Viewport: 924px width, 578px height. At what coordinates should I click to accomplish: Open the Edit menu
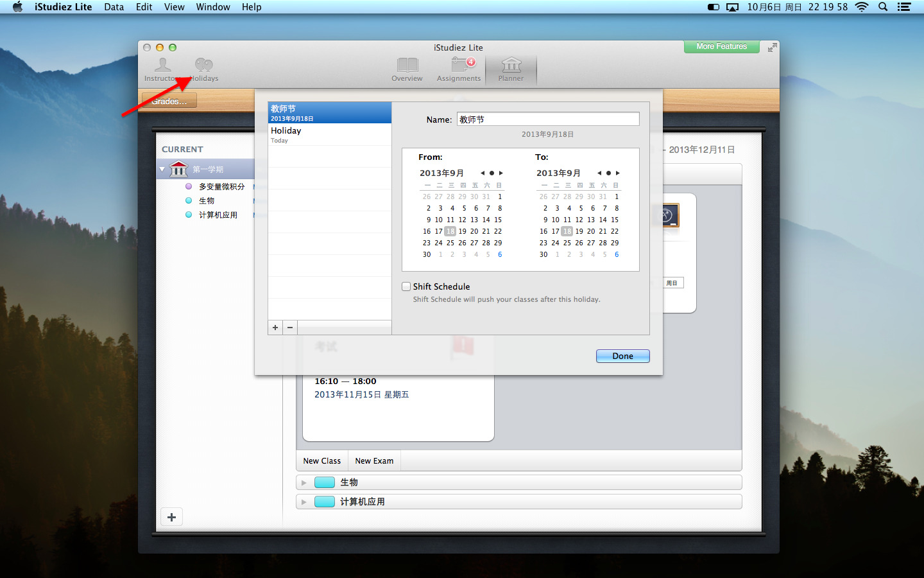(x=144, y=7)
